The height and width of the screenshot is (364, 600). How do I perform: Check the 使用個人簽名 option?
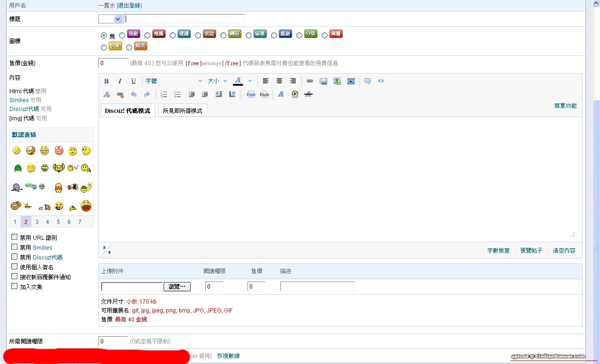point(15,267)
